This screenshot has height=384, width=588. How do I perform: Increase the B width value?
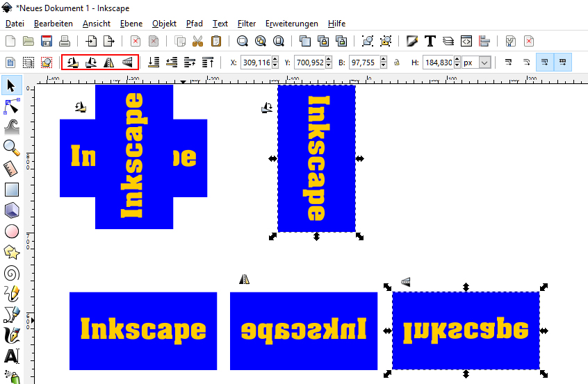tap(383, 60)
